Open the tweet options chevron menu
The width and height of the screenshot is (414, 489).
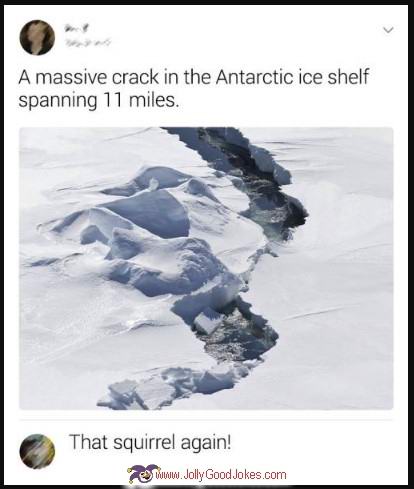(x=388, y=30)
